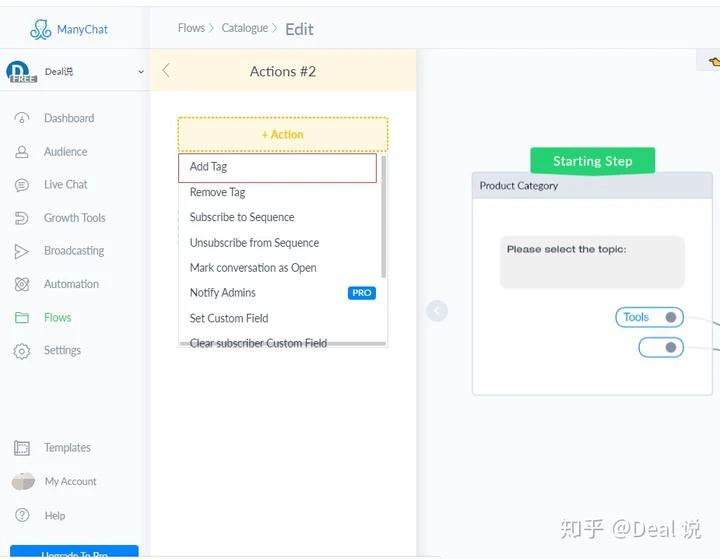Open Settings from sidebar
720x559 pixels.
coord(62,350)
